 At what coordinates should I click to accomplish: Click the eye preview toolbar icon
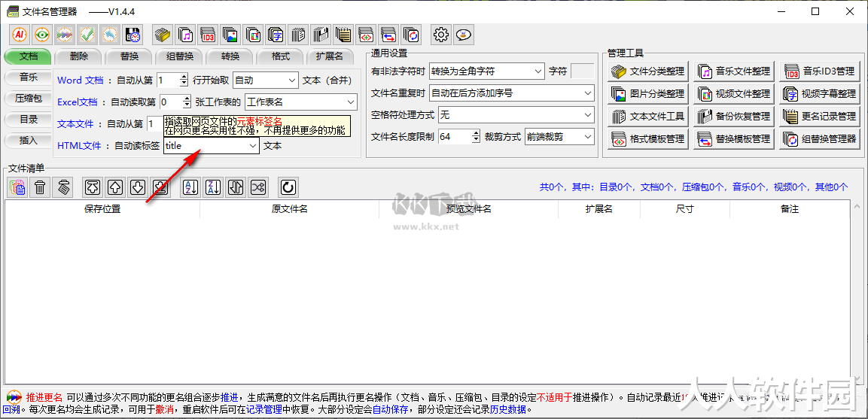click(x=43, y=35)
